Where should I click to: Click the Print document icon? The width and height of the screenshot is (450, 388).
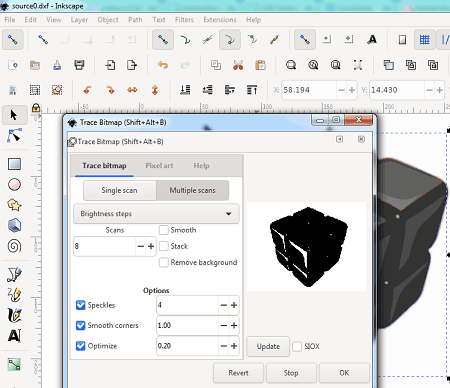[x=79, y=65]
